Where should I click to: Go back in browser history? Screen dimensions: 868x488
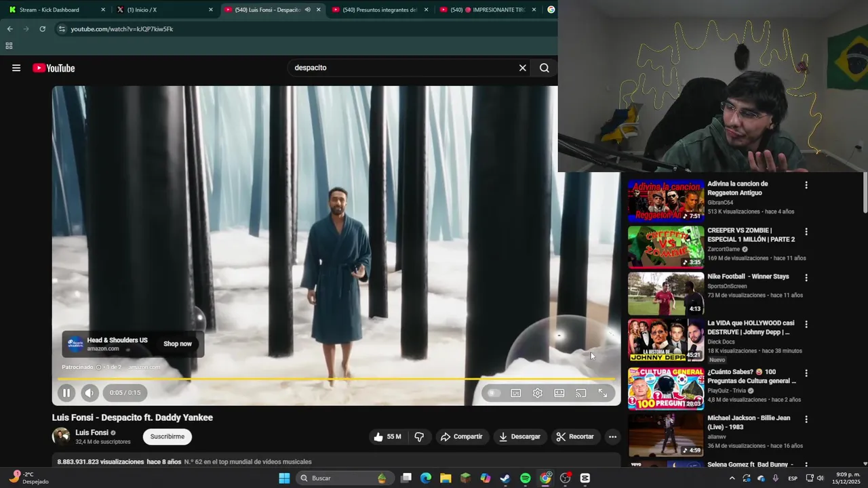pos(9,29)
